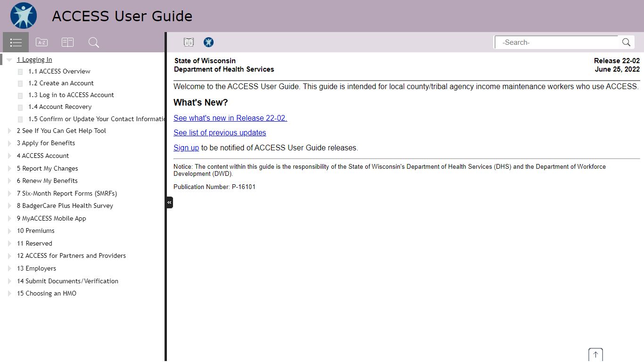Screen dimensions: 644x362
Task: Select 12 ACCESS for Partners and Providers
Action: (71, 255)
